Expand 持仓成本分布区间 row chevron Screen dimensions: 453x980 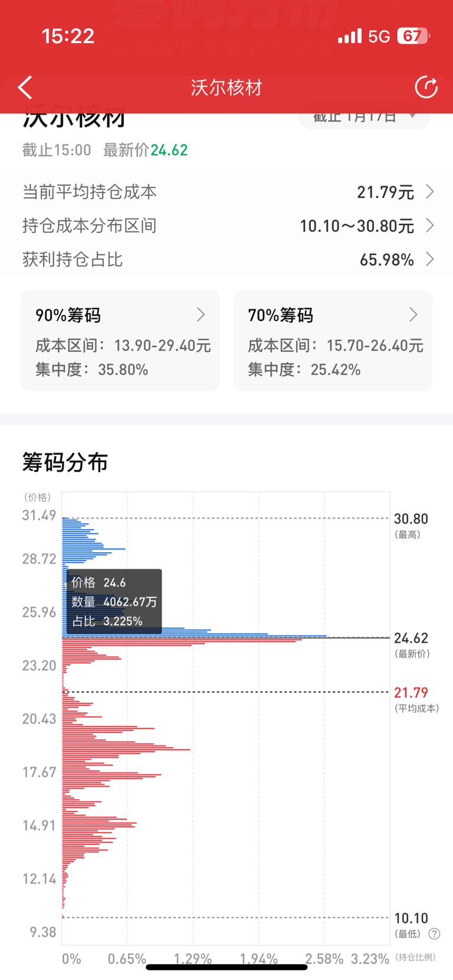pos(430,226)
